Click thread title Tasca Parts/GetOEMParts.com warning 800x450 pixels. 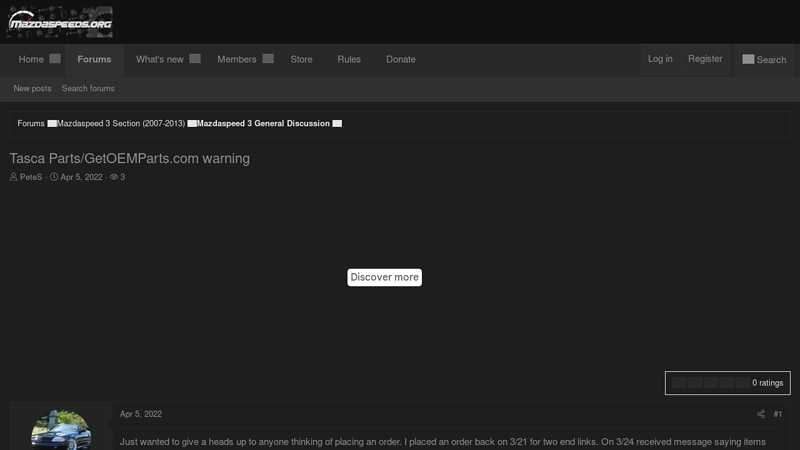[x=130, y=158]
